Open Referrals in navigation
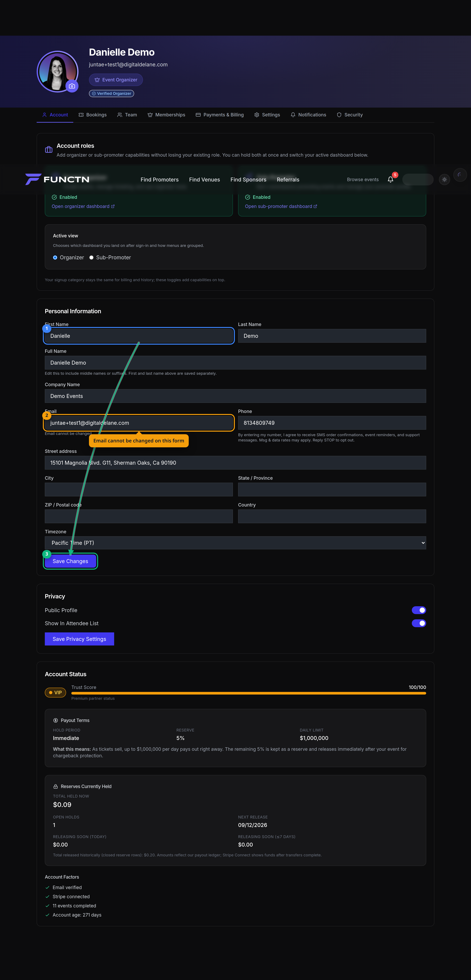This screenshot has height=980, width=471. 288,180
